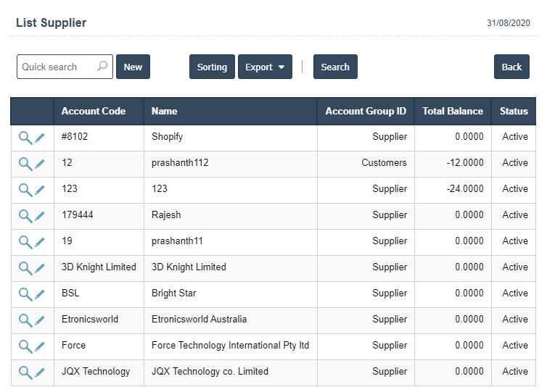View the 3D Knight Limited supplier record

coord(25,267)
